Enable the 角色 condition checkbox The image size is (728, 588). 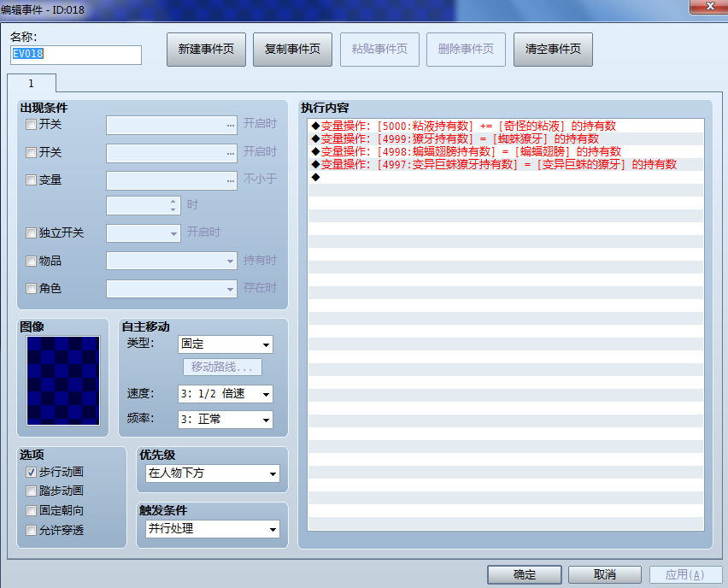coord(31,288)
